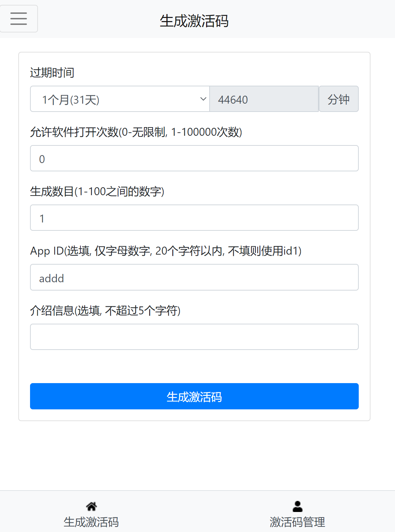Click the App ID(选填...) label text
This screenshot has height=532, width=395.
166,251
